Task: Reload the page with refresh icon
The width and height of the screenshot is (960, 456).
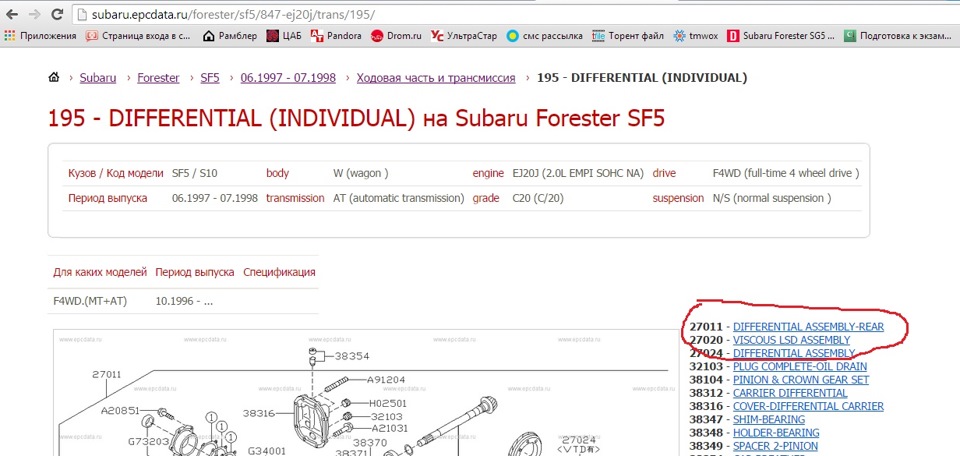Action: [57, 13]
